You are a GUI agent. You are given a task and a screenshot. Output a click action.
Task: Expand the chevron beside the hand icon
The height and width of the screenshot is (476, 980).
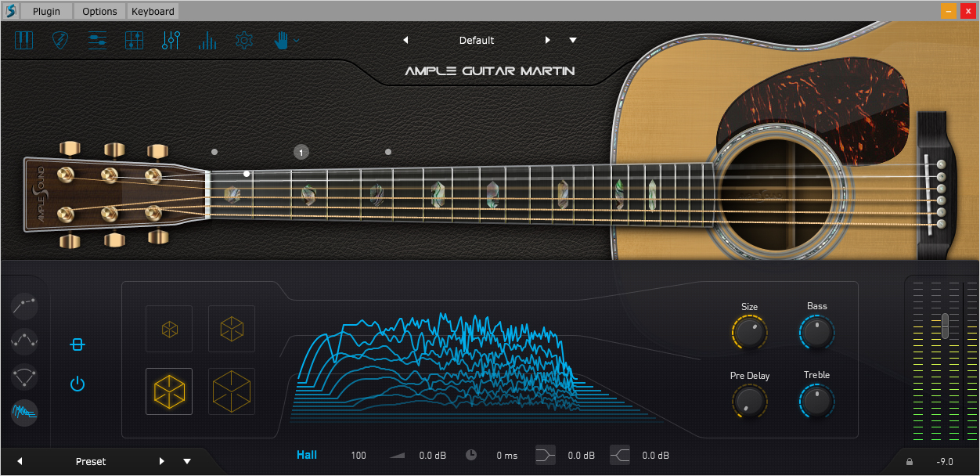coord(297,41)
